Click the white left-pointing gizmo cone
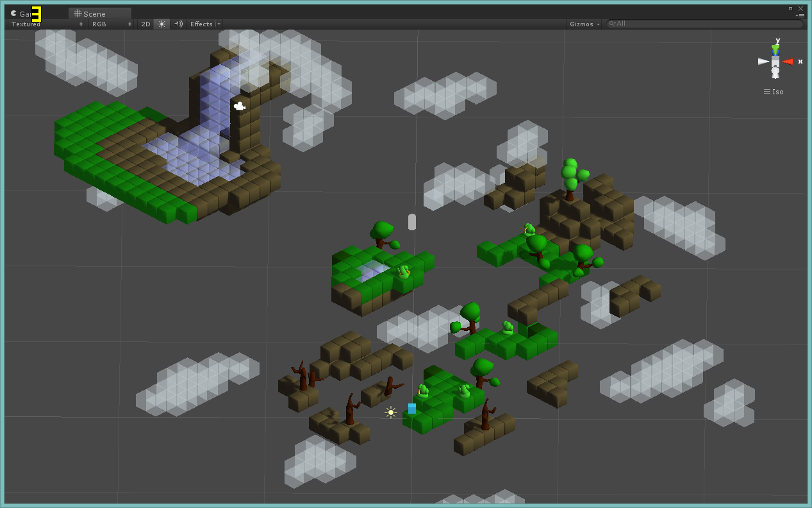This screenshot has height=508, width=812. pos(763,62)
